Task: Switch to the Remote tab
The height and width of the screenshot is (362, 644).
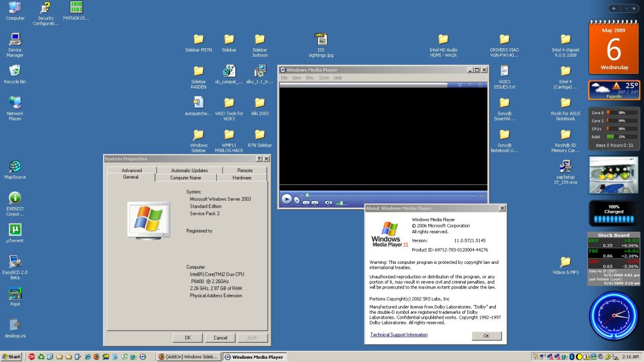Action: (x=245, y=171)
